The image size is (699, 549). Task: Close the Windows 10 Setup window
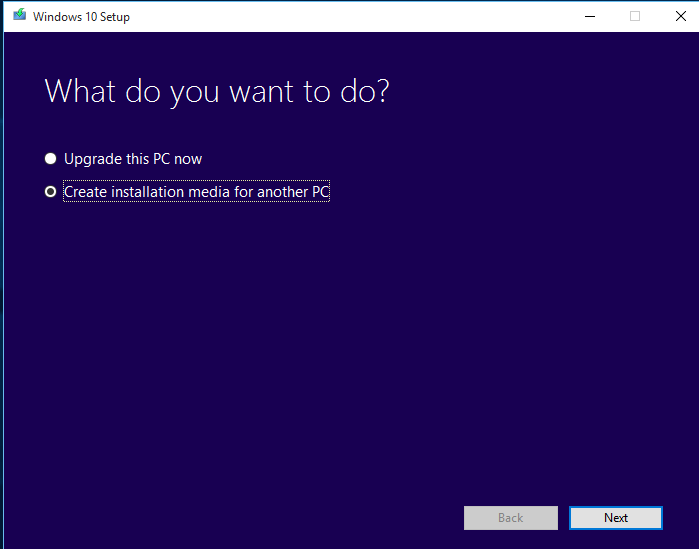(680, 16)
